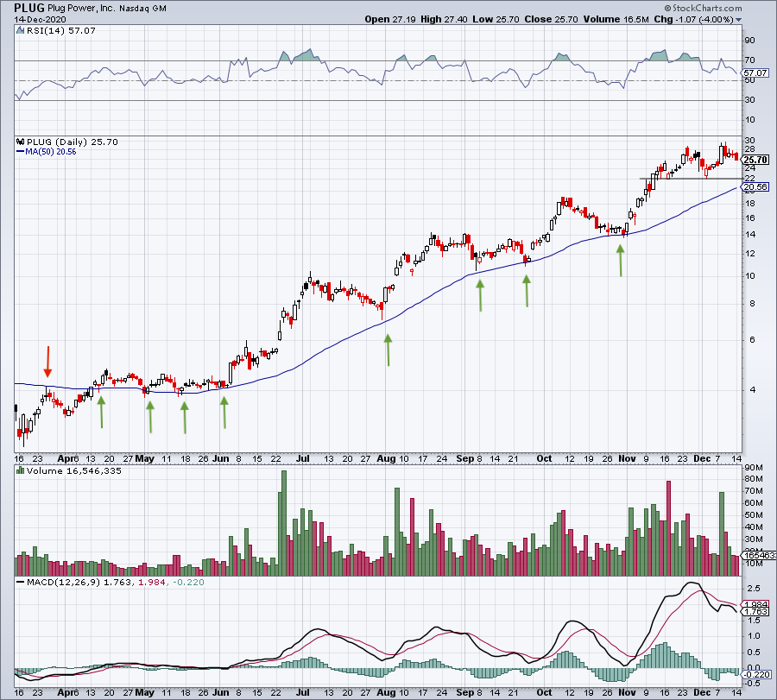Click the boxed 1.984 MACD axis tag

(755, 604)
